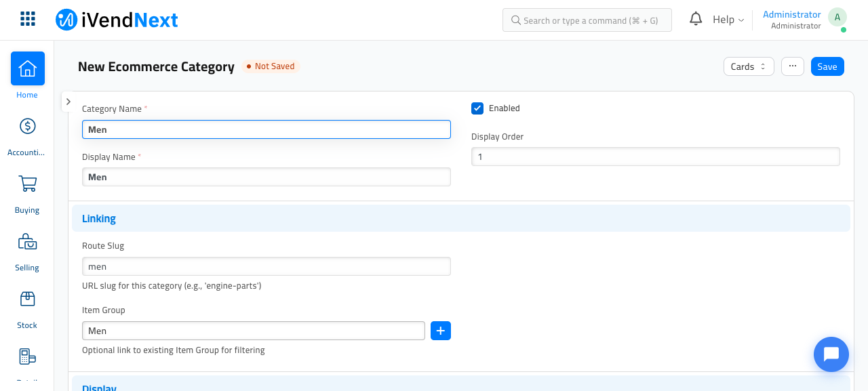Click the Save button
The height and width of the screenshot is (391, 868).
[x=827, y=66]
